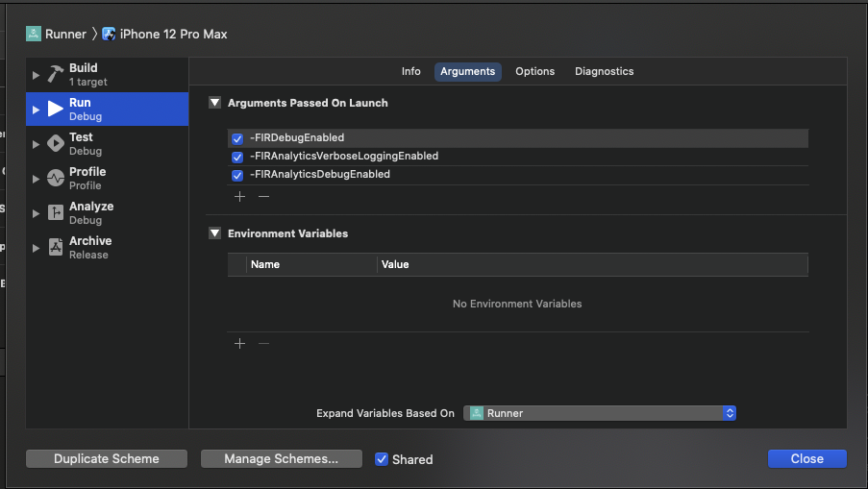This screenshot has height=489, width=868.
Task: Expand the Build action disclosure arrow
Action: point(36,75)
